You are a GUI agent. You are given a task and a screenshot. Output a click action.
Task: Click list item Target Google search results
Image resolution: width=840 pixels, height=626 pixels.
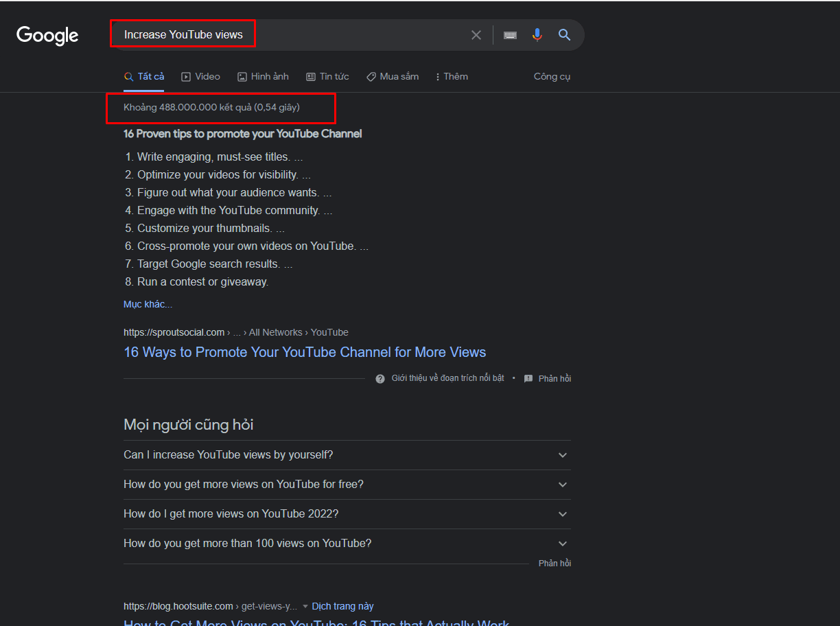point(215,264)
